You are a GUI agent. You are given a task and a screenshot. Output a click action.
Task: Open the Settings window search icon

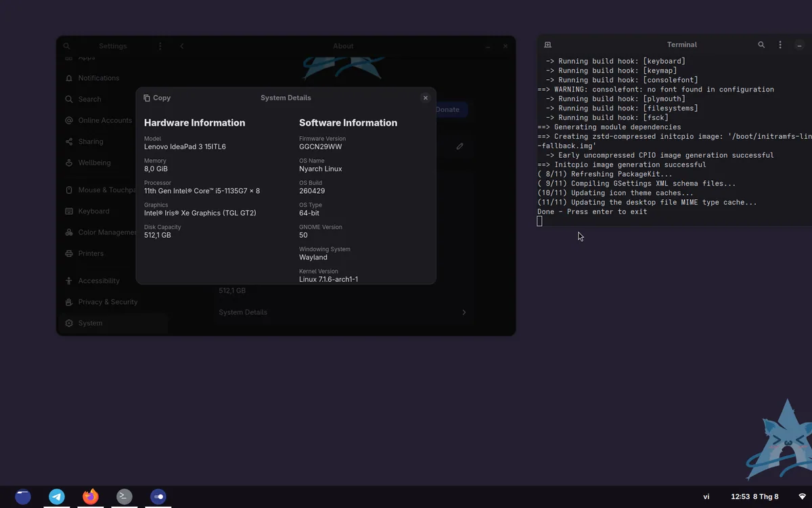(x=66, y=46)
